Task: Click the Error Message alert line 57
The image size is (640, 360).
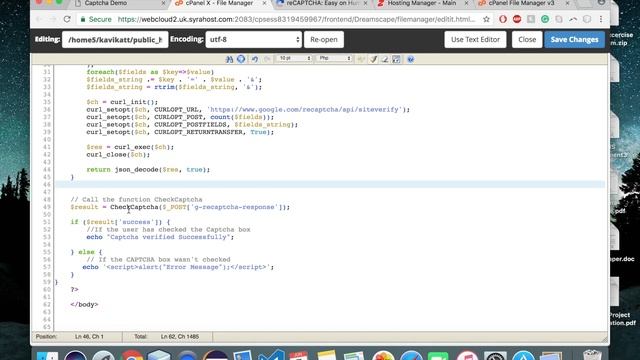Action: point(178,267)
